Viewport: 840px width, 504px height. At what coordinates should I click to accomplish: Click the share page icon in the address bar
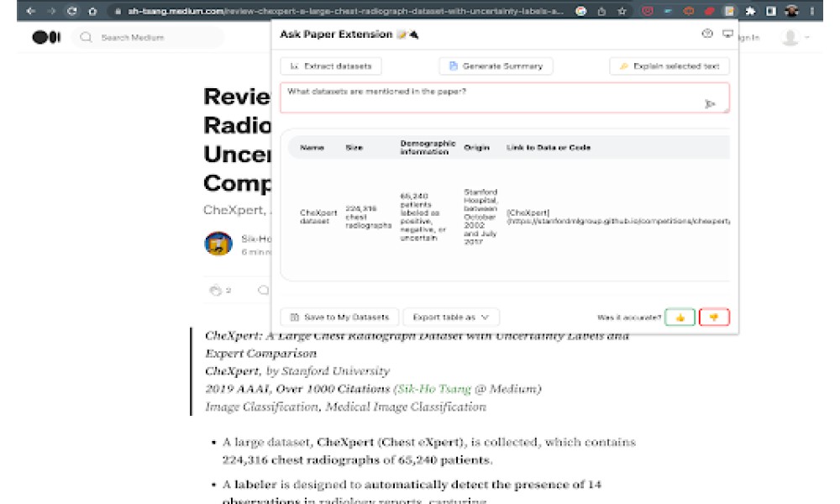click(601, 11)
